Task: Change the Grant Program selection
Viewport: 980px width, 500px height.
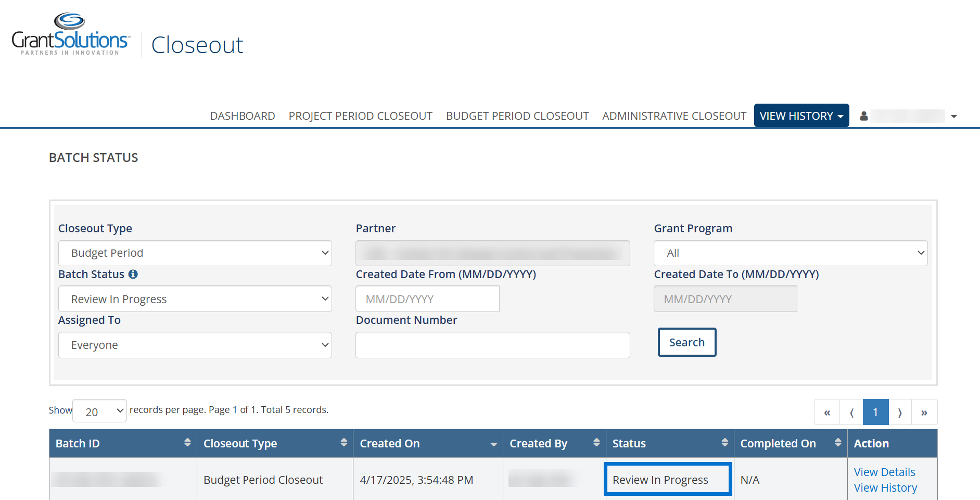Action: (x=790, y=253)
